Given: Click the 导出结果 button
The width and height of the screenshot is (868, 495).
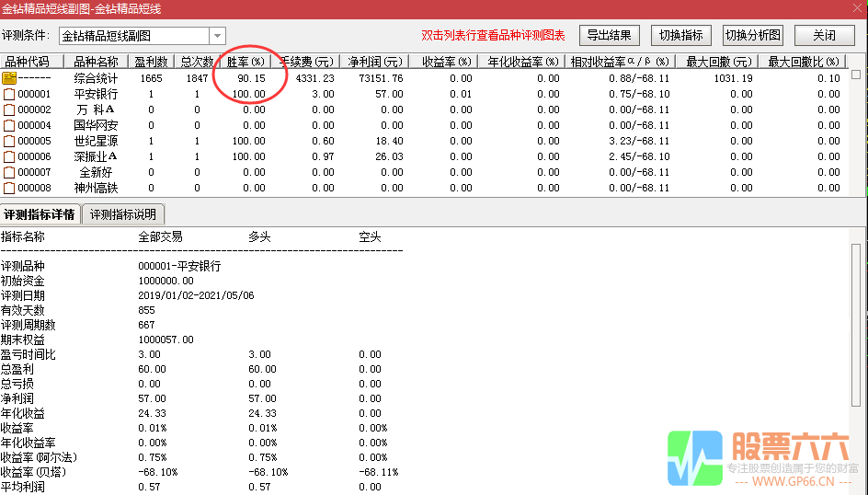Looking at the screenshot, I should (610, 36).
